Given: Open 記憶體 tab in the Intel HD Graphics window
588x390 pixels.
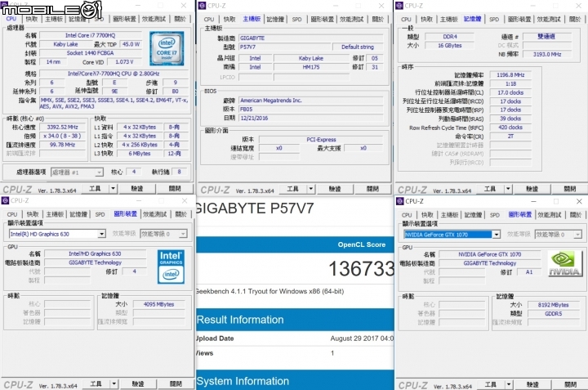Looking at the screenshot, I should [x=78, y=214].
